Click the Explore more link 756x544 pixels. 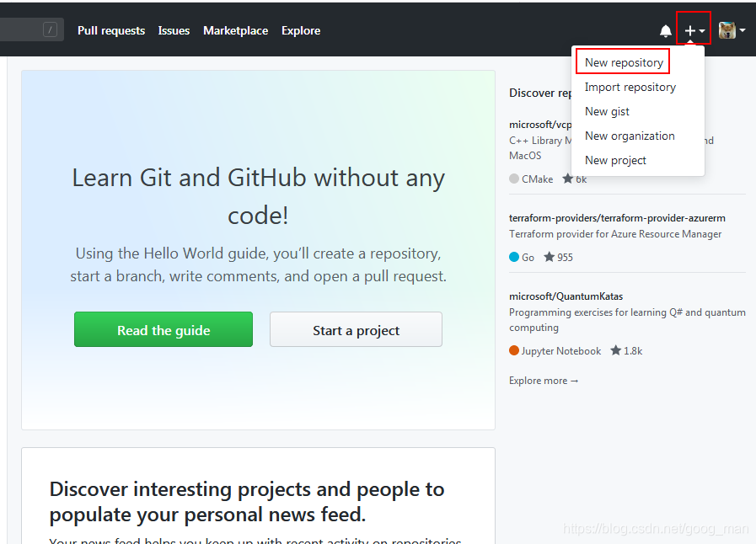544,381
